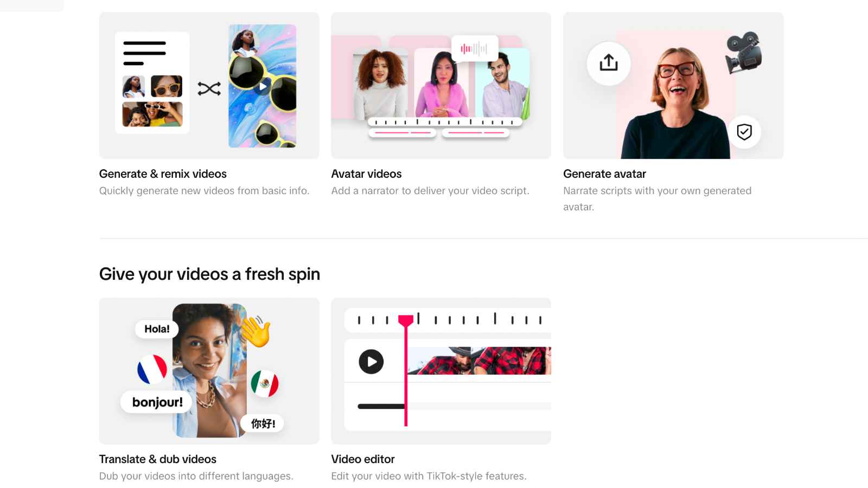868x488 pixels.
Task: Click the sunglasses video preview thumbnail
Action: tap(263, 86)
